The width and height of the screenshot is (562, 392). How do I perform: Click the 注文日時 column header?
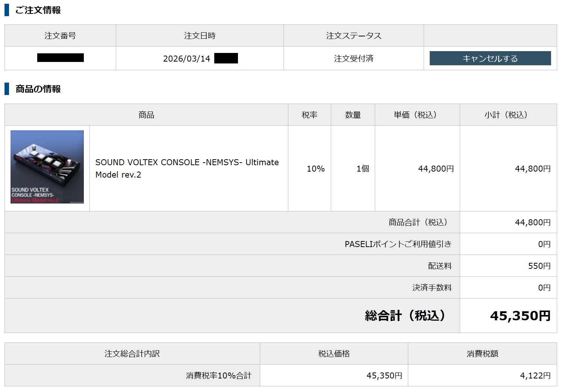[200, 36]
